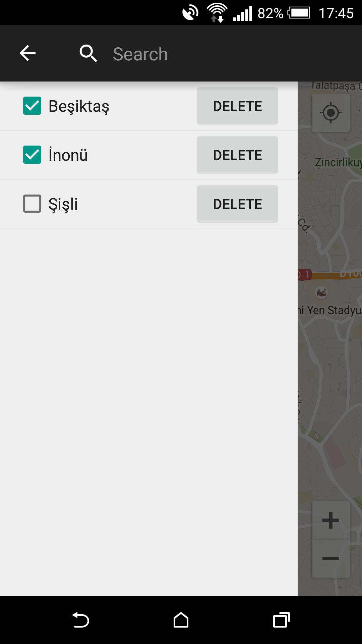The width and height of the screenshot is (362, 644).
Task: Delete the Şişli entry
Action: (x=237, y=204)
